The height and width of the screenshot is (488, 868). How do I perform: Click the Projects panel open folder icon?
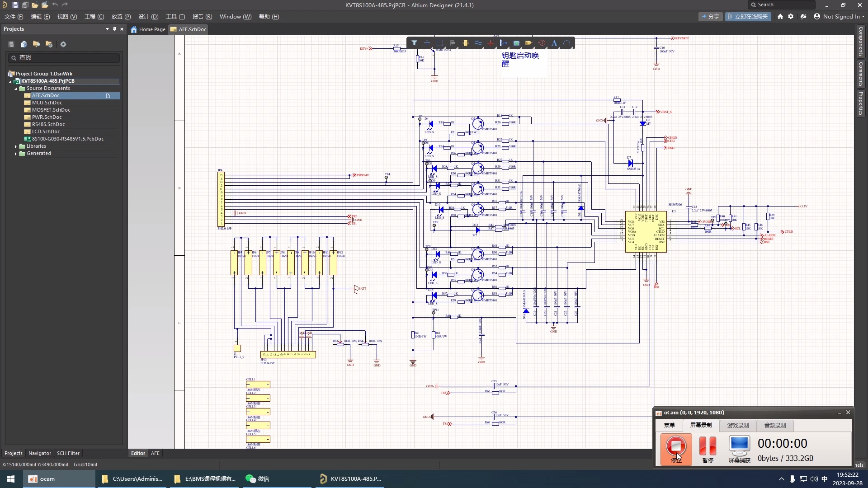36,44
